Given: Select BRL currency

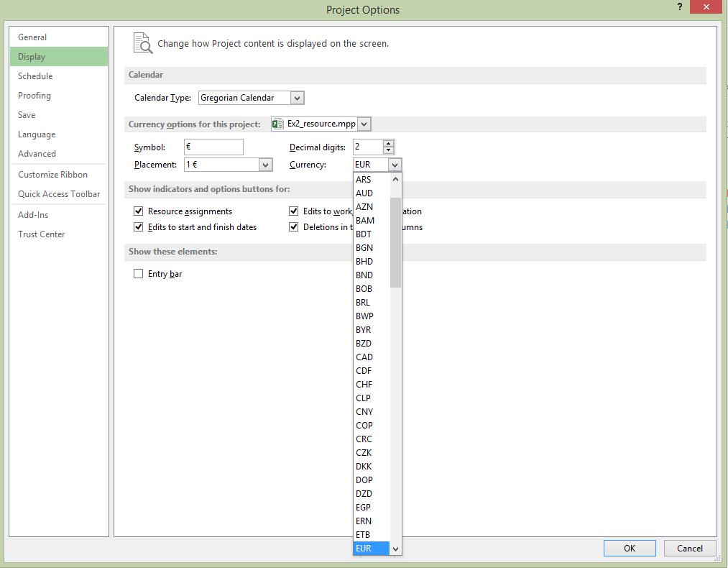Looking at the screenshot, I should (372, 303).
